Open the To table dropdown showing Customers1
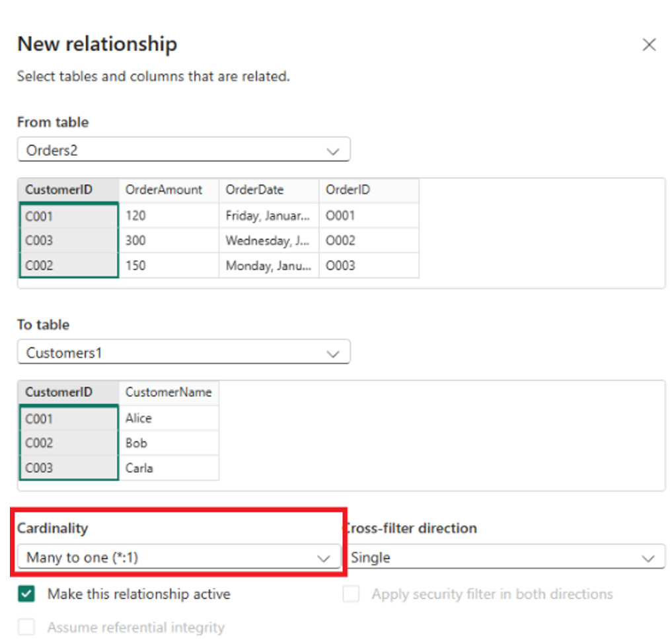Screen dimensions: 670x644 pyautogui.click(x=183, y=352)
